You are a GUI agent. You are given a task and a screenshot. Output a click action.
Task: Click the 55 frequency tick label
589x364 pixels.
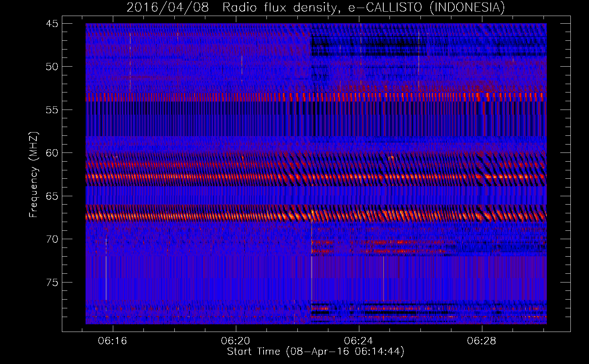52,110
